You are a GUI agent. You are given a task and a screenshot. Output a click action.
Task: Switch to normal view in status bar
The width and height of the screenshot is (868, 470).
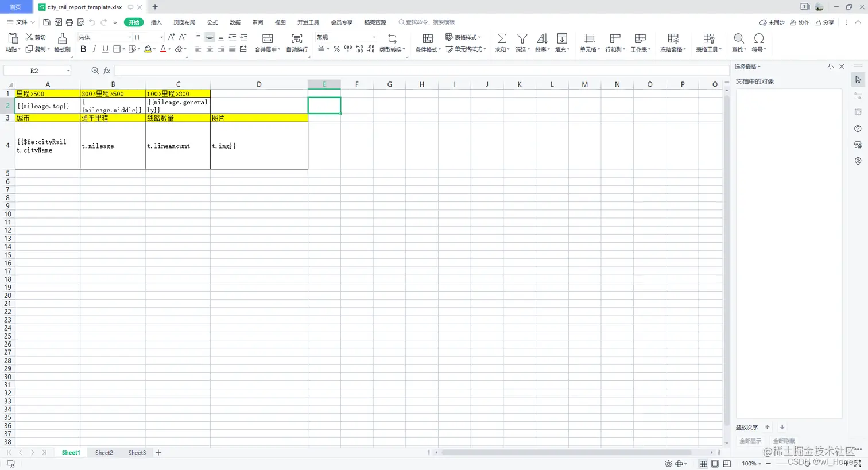703,464
